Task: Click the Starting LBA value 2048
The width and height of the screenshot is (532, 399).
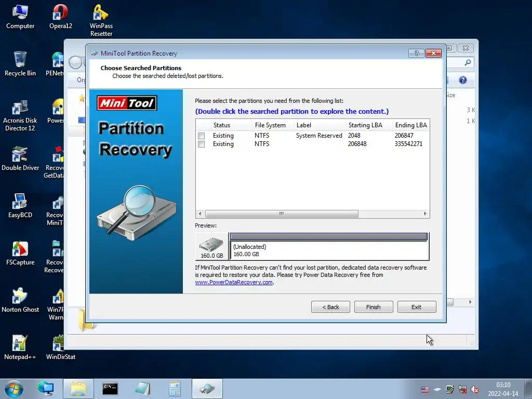Action: [354, 136]
